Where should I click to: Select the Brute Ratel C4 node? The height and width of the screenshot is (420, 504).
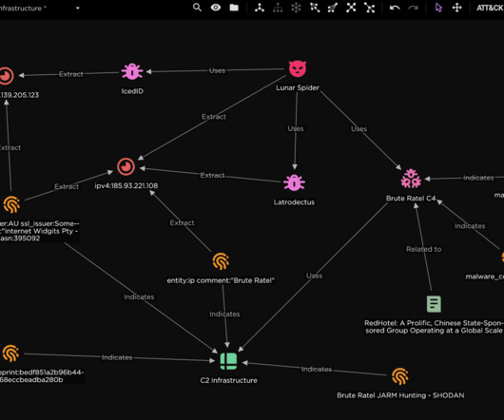(x=411, y=179)
